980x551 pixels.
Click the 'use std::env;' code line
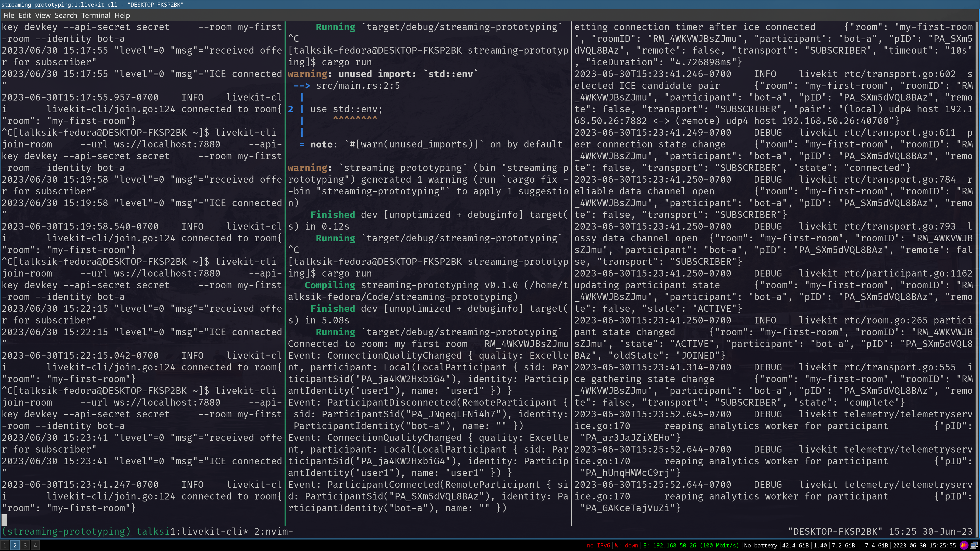(346, 109)
